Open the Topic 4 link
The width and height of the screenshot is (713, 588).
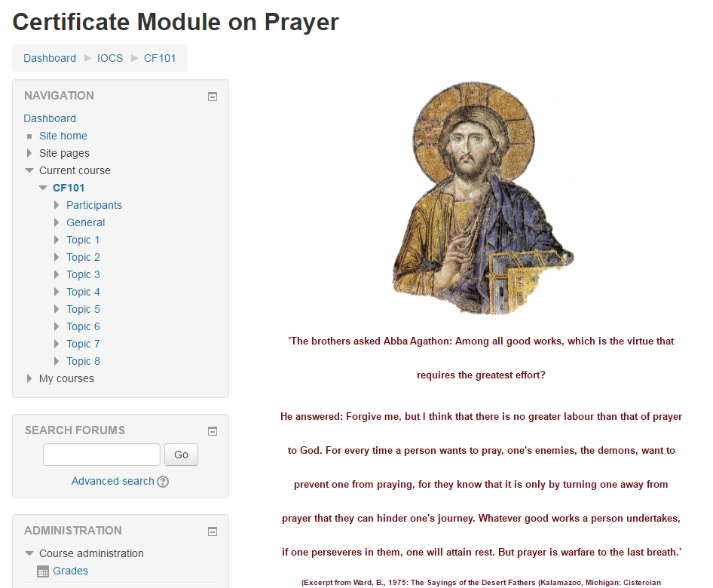click(x=83, y=292)
